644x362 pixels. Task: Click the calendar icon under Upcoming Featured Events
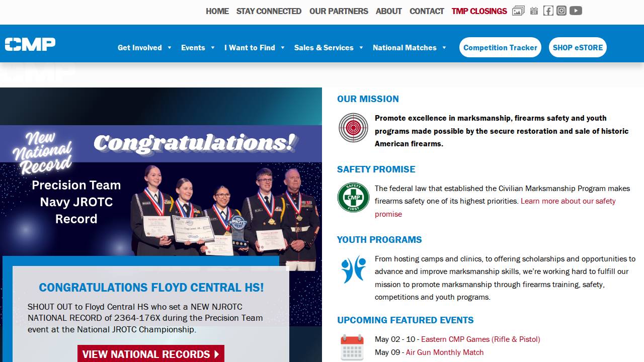point(352,347)
